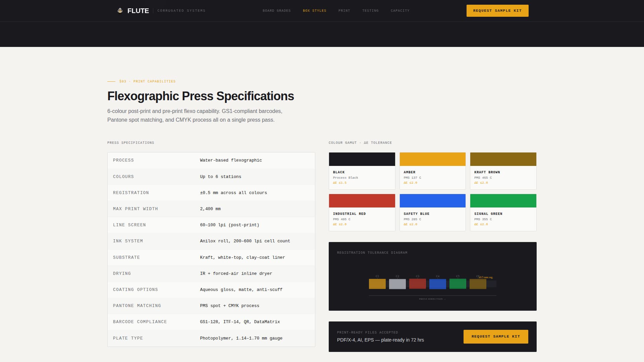The image size is (644, 362).
Task: Click 'CORRUGATED SYSTEMS' tagline in header
Action: coord(181,11)
